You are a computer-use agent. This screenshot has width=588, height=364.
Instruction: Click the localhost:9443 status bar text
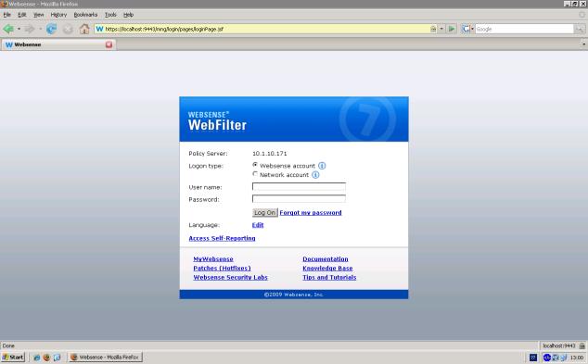[x=558, y=345]
